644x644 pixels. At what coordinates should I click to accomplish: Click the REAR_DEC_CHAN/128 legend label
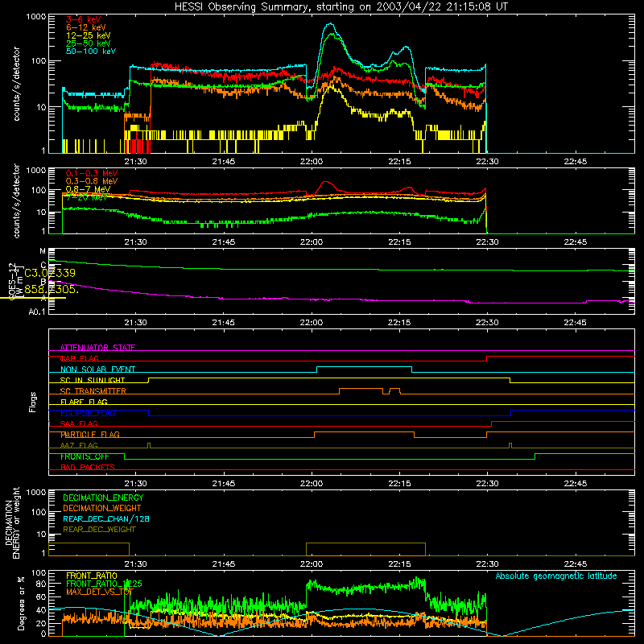click(106, 518)
